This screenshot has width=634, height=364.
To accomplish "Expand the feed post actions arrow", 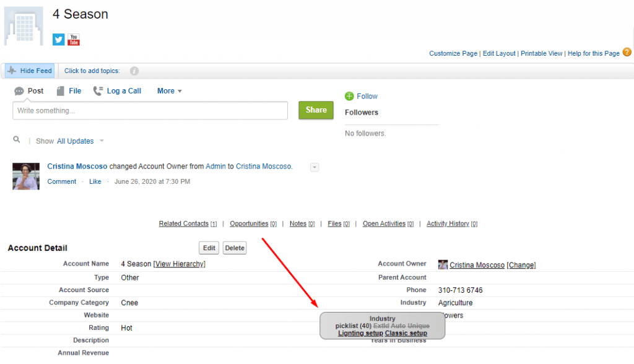I will click(314, 167).
